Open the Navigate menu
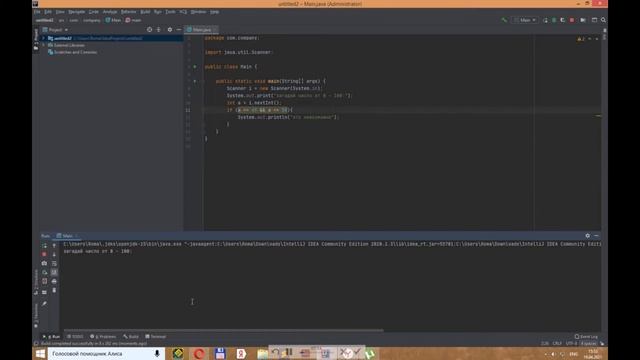Image resolution: width=640 pixels, height=360 pixels. pos(77,12)
